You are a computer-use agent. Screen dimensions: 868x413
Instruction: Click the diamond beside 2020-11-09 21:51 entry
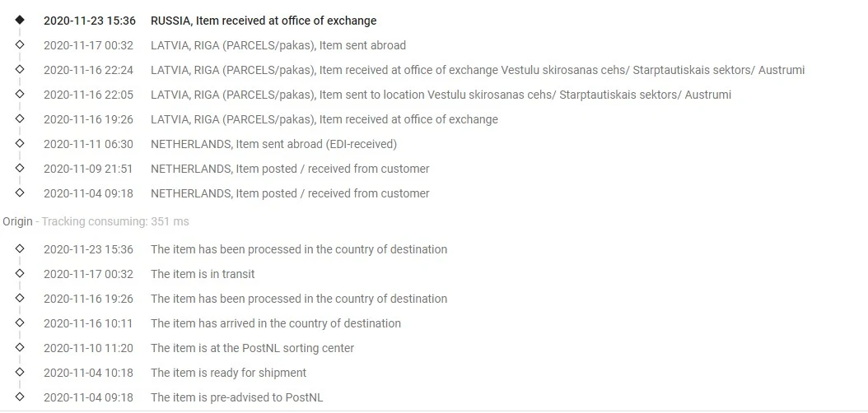pyautogui.click(x=20, y=168)
